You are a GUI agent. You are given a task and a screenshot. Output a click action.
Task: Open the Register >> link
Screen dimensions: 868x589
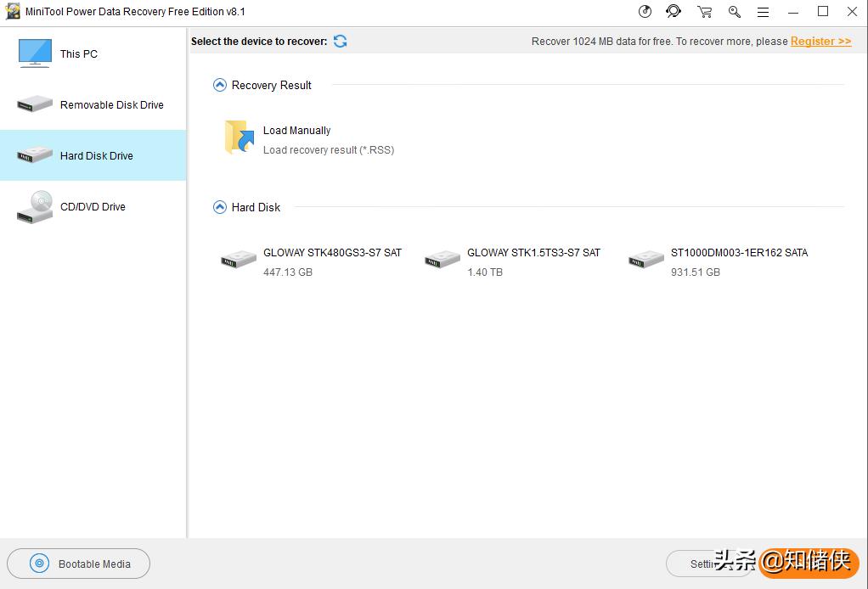click(x=821, y=42)
